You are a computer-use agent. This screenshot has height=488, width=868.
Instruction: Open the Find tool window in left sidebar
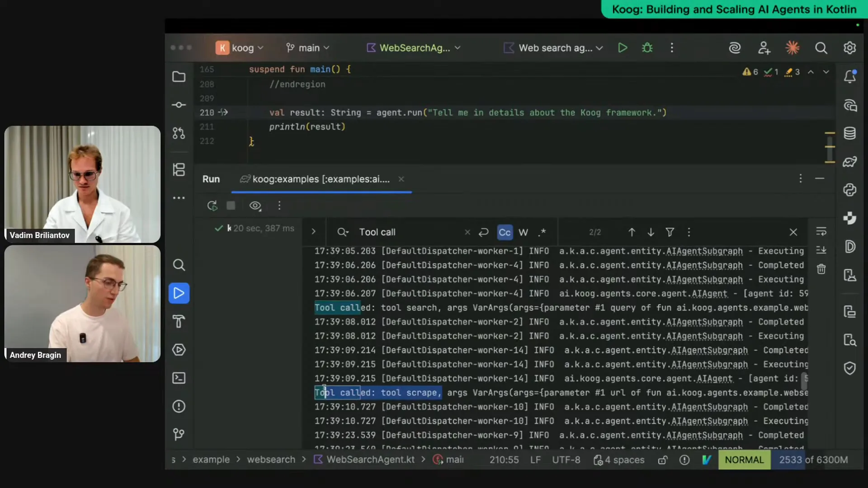click(x=179, y=265)
